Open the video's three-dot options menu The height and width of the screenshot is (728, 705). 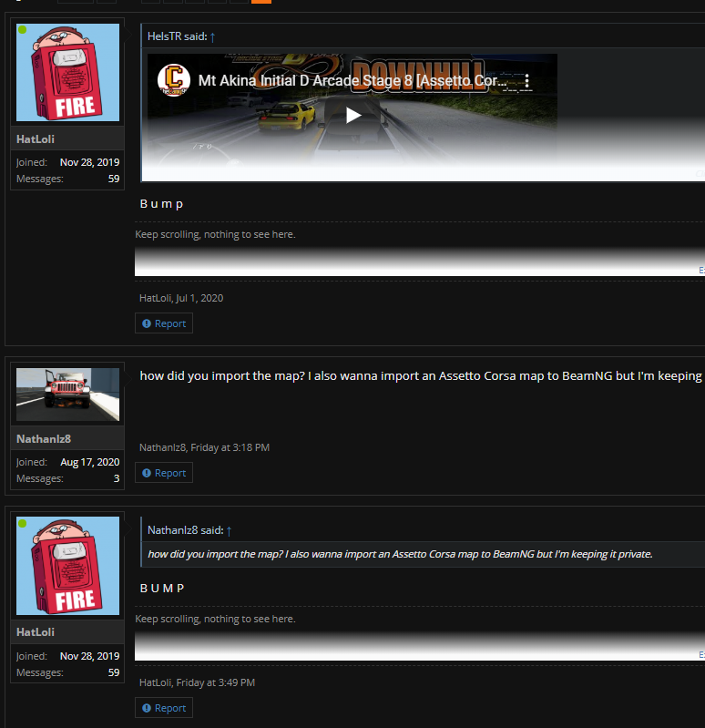(526, 81)
